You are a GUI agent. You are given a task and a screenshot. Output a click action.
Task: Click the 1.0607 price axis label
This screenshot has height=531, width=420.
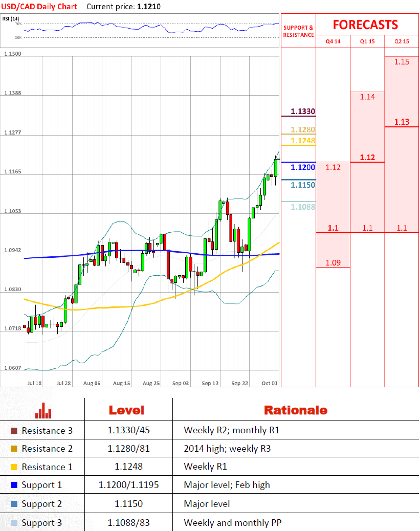point(12,368)
